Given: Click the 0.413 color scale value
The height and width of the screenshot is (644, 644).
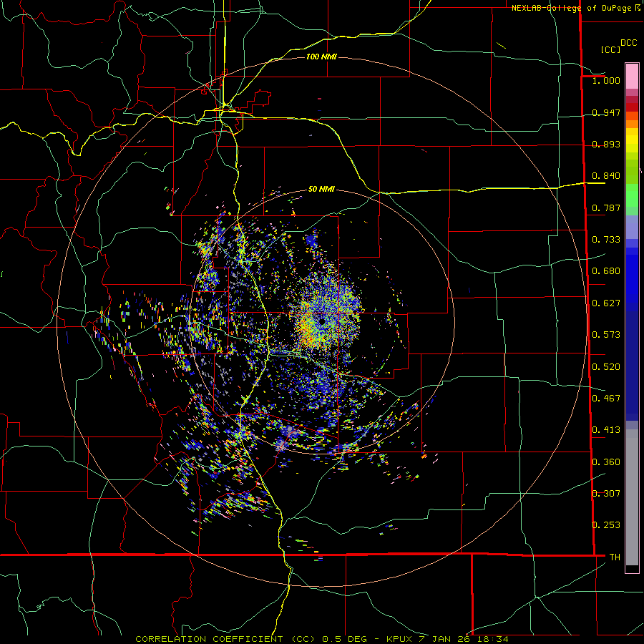Looking at the screenshot, I should [606, 430].
